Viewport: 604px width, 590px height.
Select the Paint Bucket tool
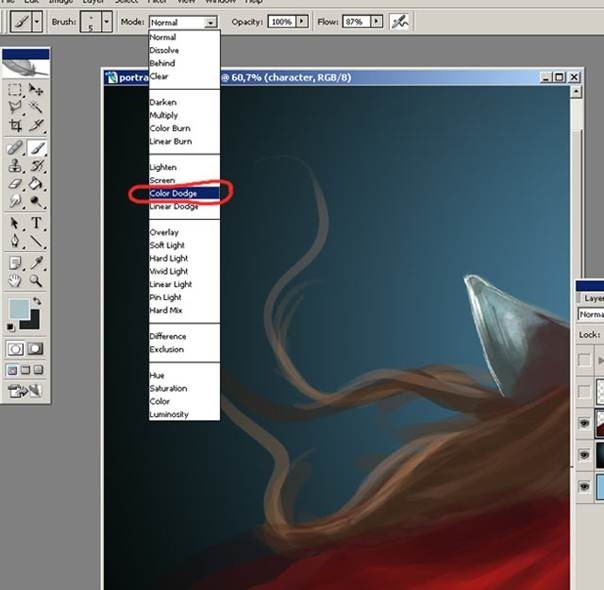(36, 184)
